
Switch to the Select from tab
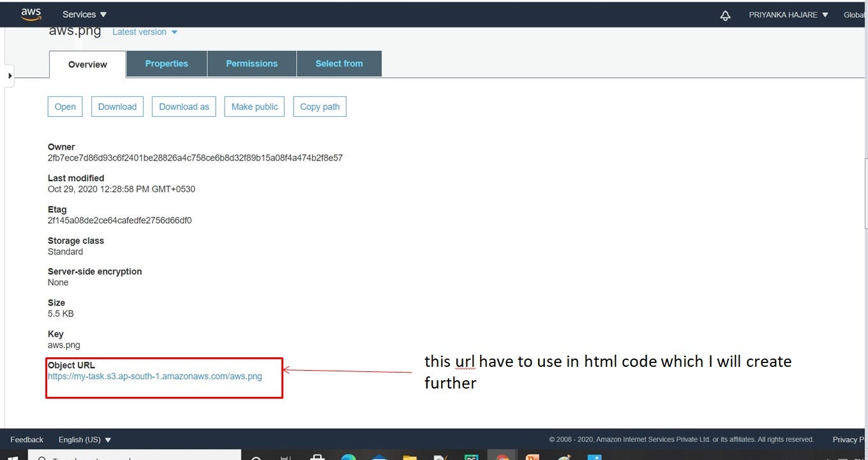pyautogui.click(x=339, y=64)
